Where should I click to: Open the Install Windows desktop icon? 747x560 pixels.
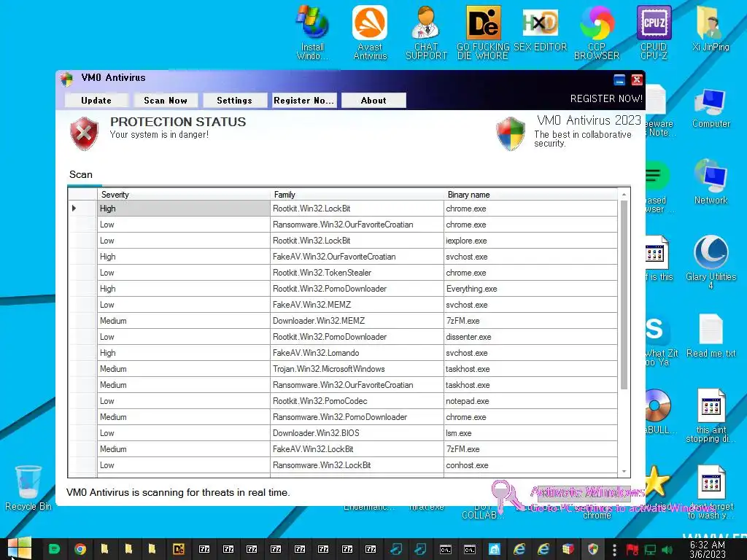click(312, 32)
